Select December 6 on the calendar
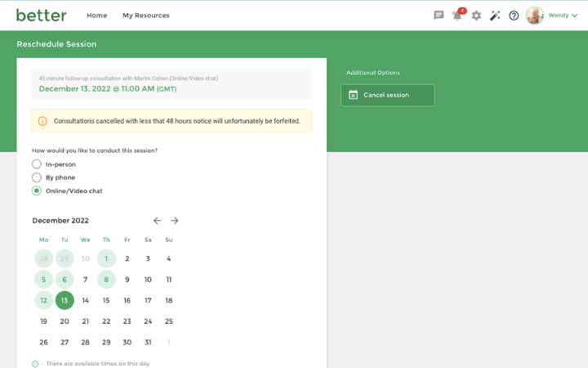Viewport: 588px width, 368px height. pyautogui.click(x=65, y=280)
